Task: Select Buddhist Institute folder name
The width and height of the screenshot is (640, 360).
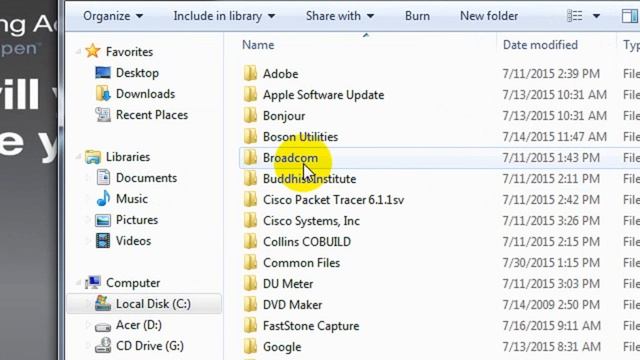Action: point(309,179)
